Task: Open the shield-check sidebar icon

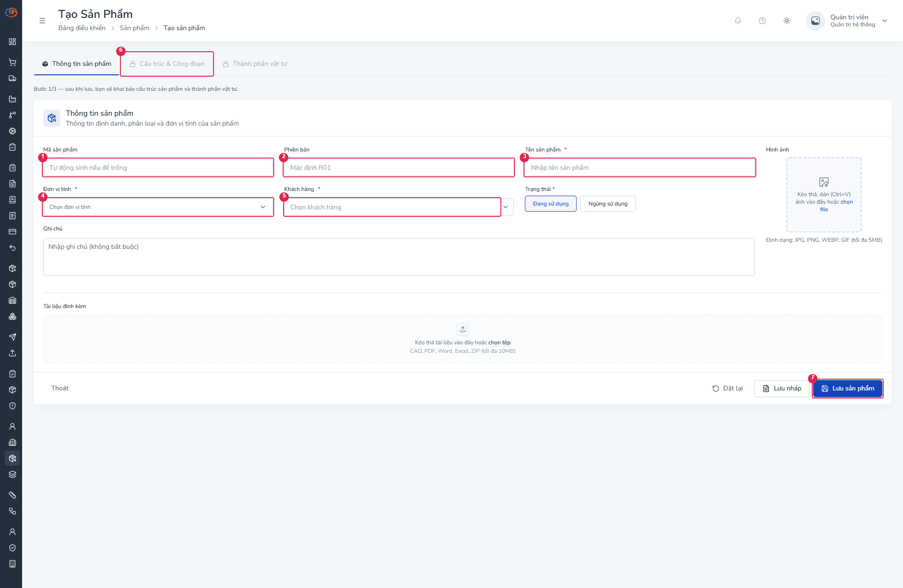Action: 13,548
